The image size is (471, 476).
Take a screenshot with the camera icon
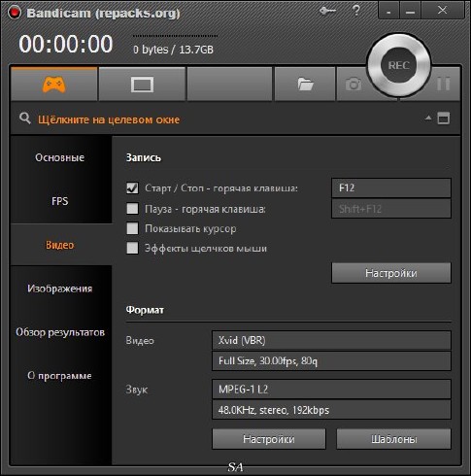pyautogui.click(x=353, y=85)
